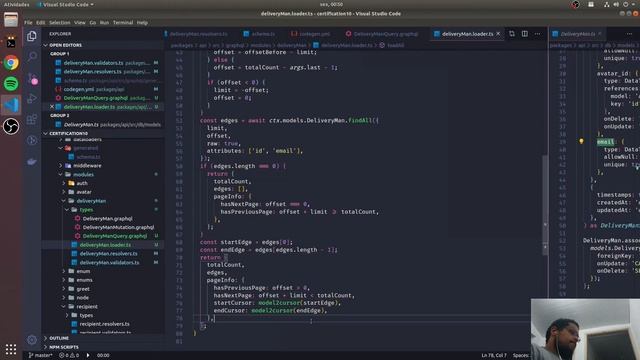Open the Edit menu
This screenshot has width=640, height=360.
[40, 22]
